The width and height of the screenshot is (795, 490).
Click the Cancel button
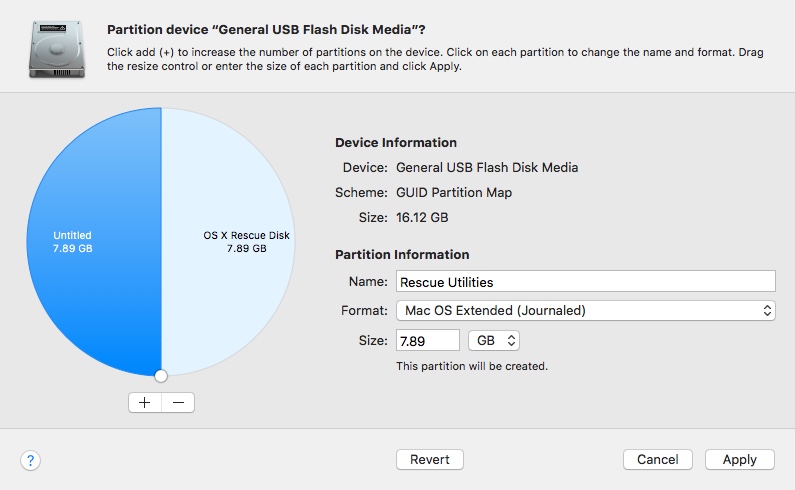pos(658,460)
